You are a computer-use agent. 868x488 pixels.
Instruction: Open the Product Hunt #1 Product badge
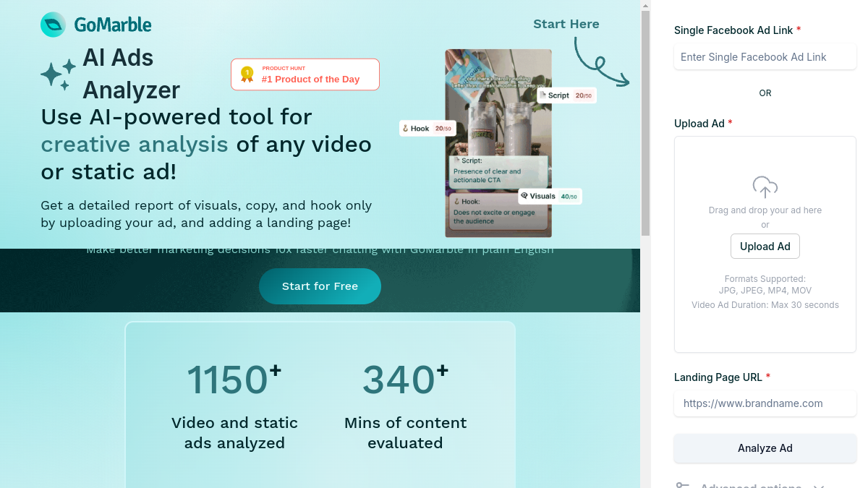[x=305, y=74]
